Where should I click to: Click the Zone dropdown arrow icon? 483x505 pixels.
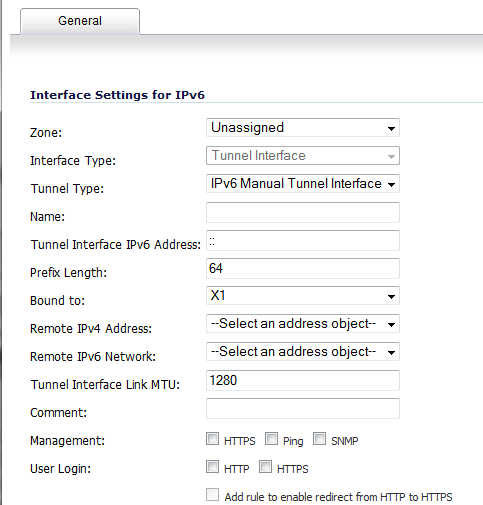[x=391, y=129]
